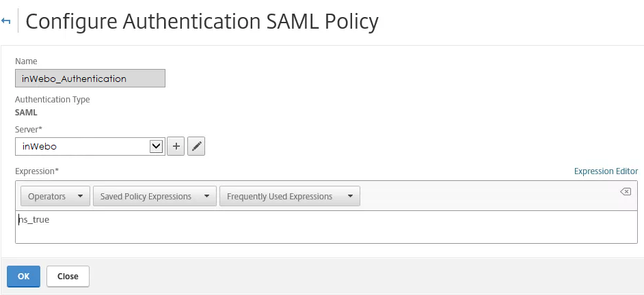644x295 pixels.
Task: Click the Close button
Action: 68,277
